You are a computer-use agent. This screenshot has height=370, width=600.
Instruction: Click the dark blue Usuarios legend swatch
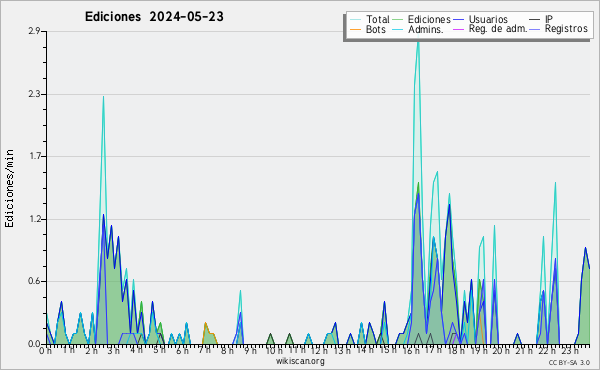coord(458,20)
